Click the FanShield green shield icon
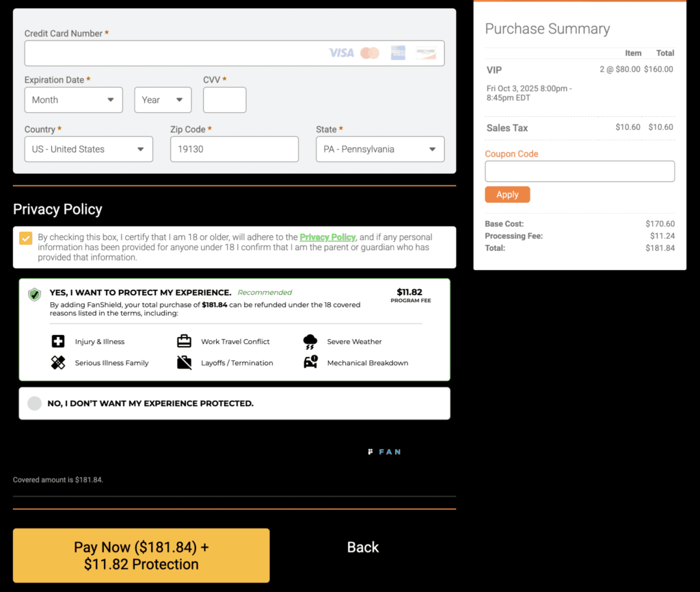This screenshot has height=592, width=700. (34, 295)
